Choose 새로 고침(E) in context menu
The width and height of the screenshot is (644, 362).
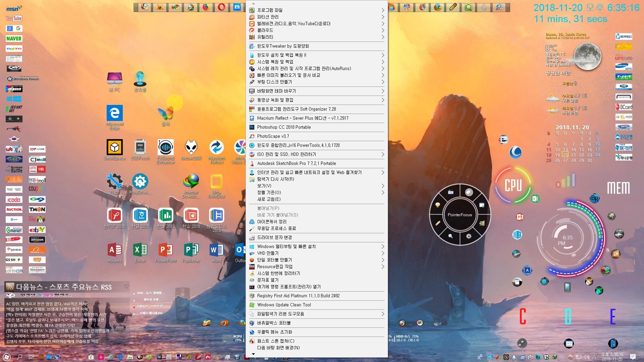click(x=317, y=199)
